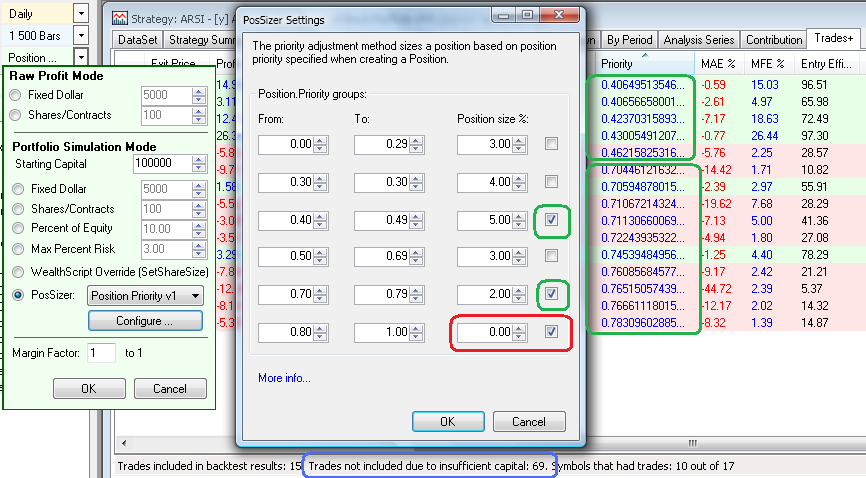Open the More info... link
866x478 pixels.
pos(284,378)
